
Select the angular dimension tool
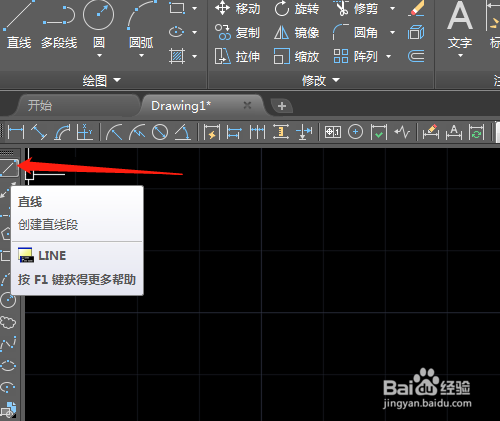(x=183, y=132)
